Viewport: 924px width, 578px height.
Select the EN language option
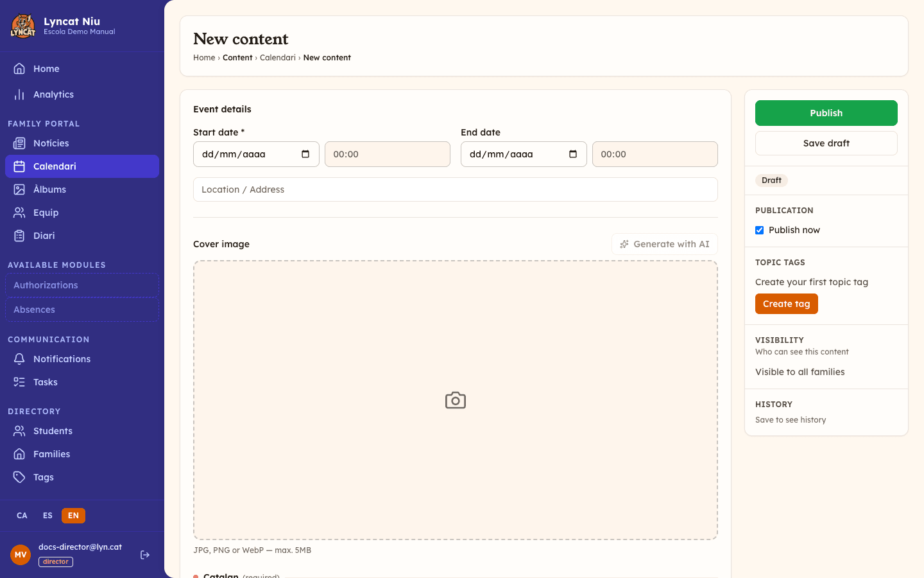pyautogui.click(x=73, y=516)
